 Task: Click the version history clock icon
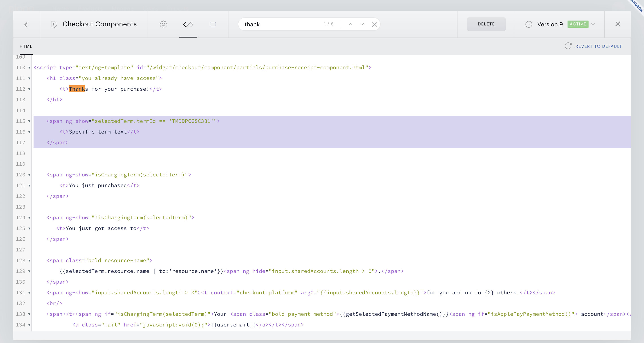point(528,24)
